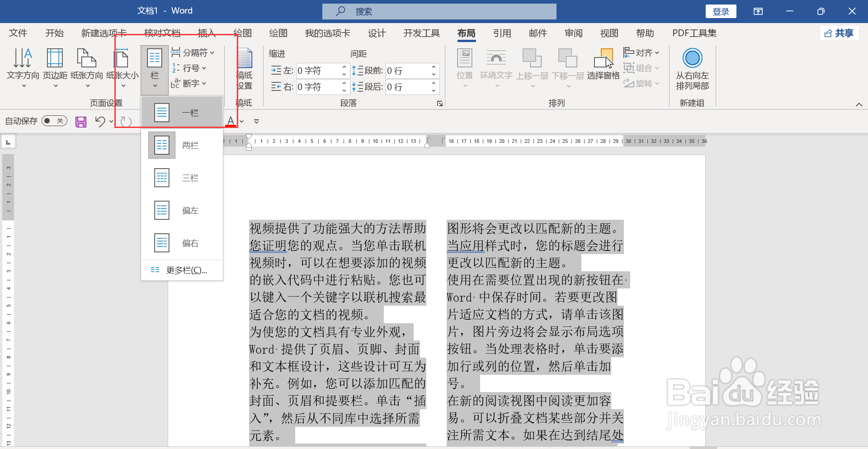Open Ribbon Display Options icon
This screenshot has width=868, height=449.
pos(758,11)
